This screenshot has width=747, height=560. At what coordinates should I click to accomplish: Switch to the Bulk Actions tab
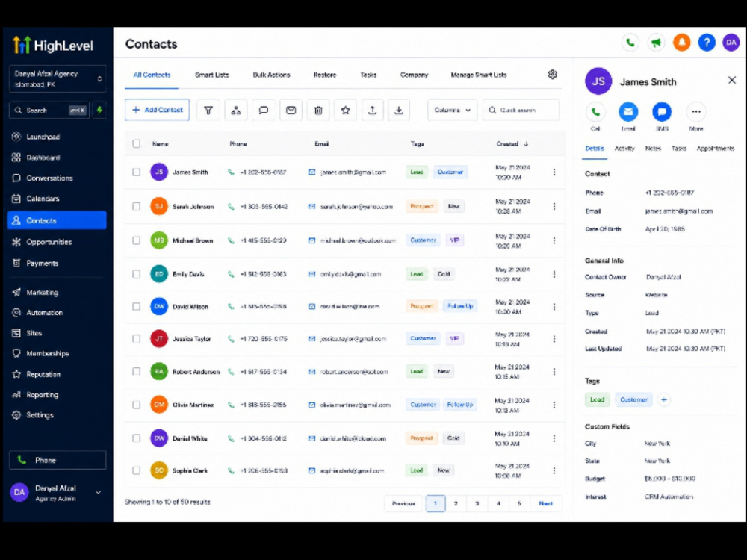coord(271,75)
